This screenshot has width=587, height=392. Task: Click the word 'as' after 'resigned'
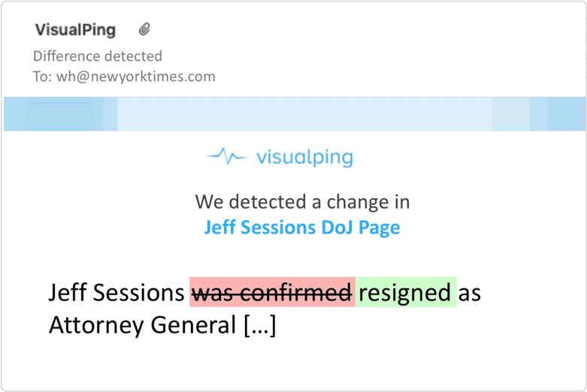[470, 294]
